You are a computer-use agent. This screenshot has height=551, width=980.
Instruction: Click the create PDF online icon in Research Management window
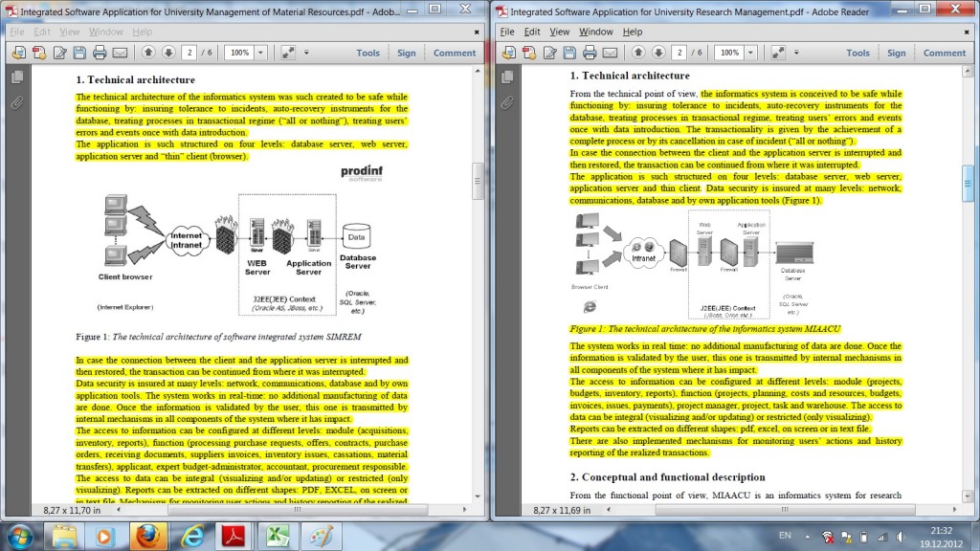tap(509, 54)
